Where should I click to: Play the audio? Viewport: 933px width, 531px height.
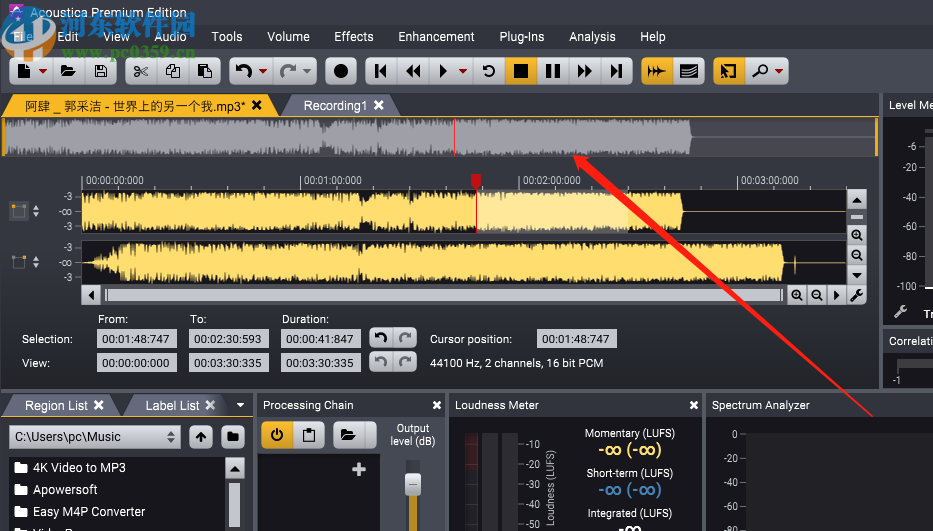[443, 71]
